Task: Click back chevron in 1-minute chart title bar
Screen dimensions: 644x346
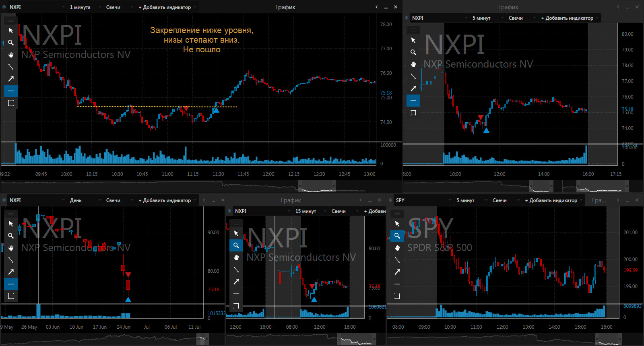Action: tap(376, 7)
